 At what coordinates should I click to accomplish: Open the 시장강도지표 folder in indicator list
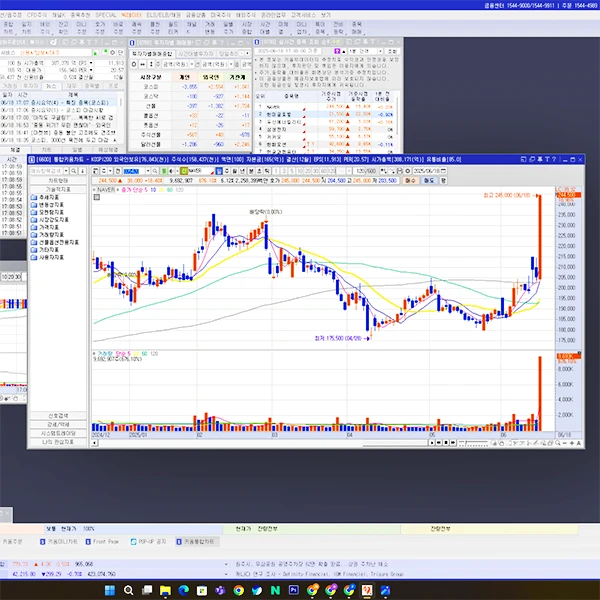(49, 220)
